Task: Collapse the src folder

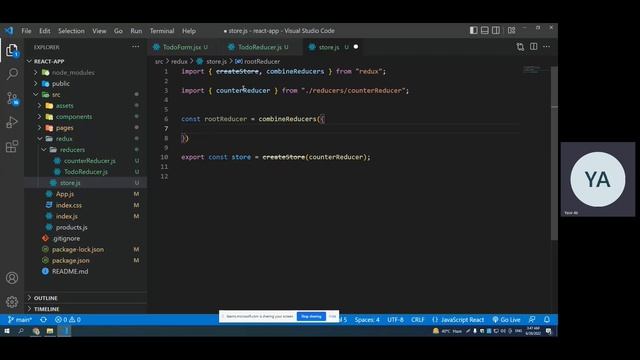Action: (x=56, y=94)
